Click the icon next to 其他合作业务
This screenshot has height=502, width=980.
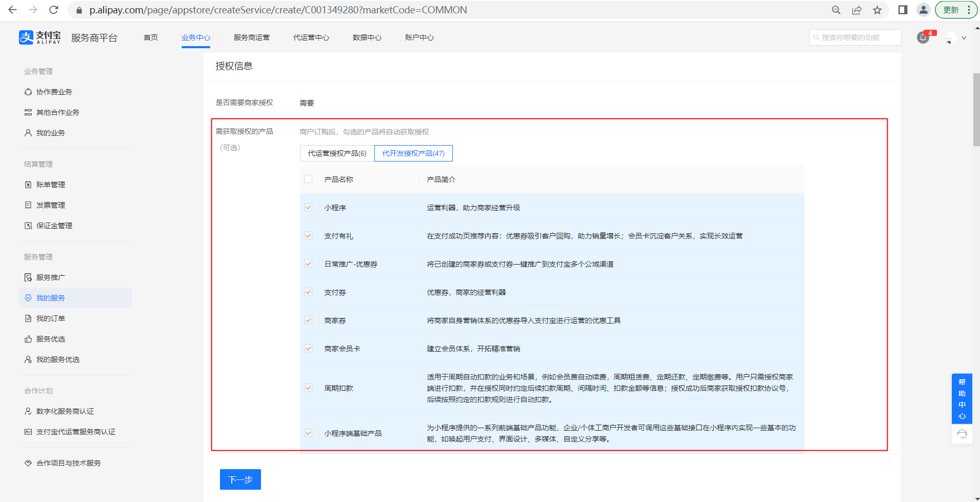(x=28, y=112)
